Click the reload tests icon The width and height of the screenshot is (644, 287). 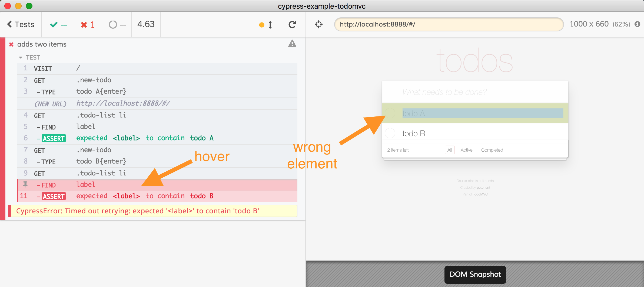[292, 25]
